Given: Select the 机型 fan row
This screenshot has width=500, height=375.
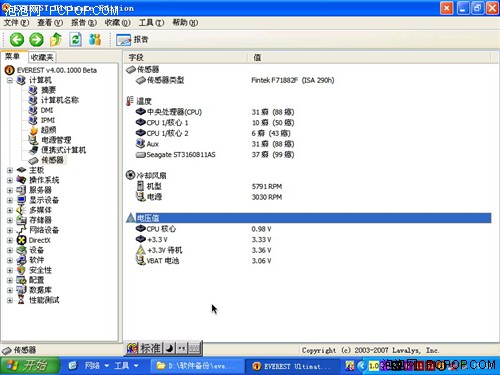Looking at the screenshot, I should (x=308, y=186).
